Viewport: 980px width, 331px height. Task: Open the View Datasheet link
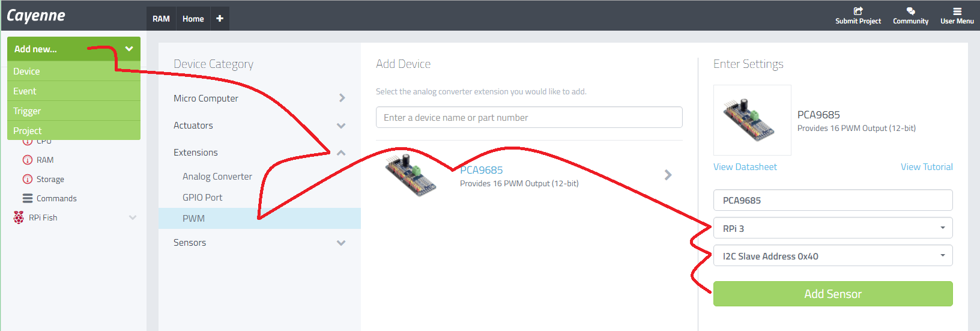(x=745, y=167)
